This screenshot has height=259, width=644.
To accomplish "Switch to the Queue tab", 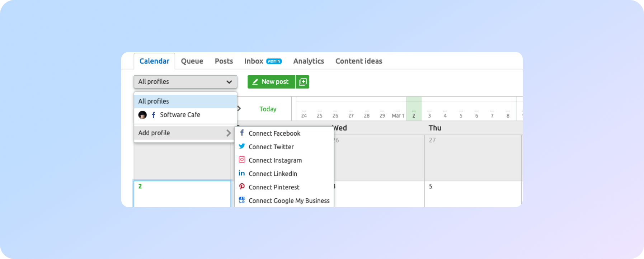I will 192,61.
